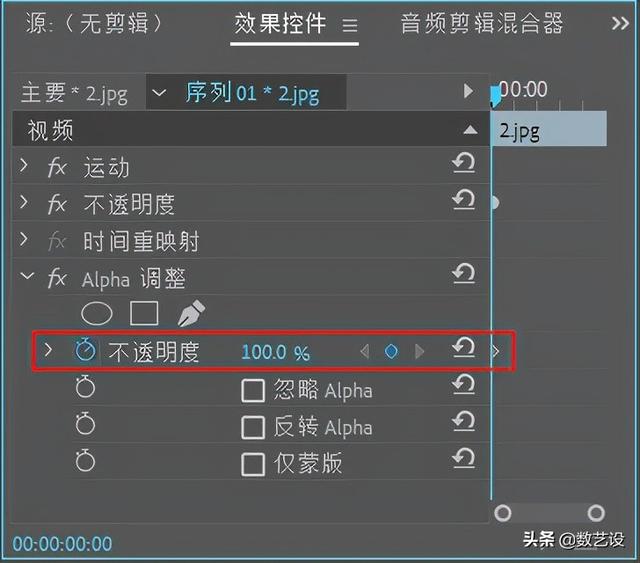Open the 序列 01 * 2.jpg dropdown
640x563 pixels.
[159, 94]
